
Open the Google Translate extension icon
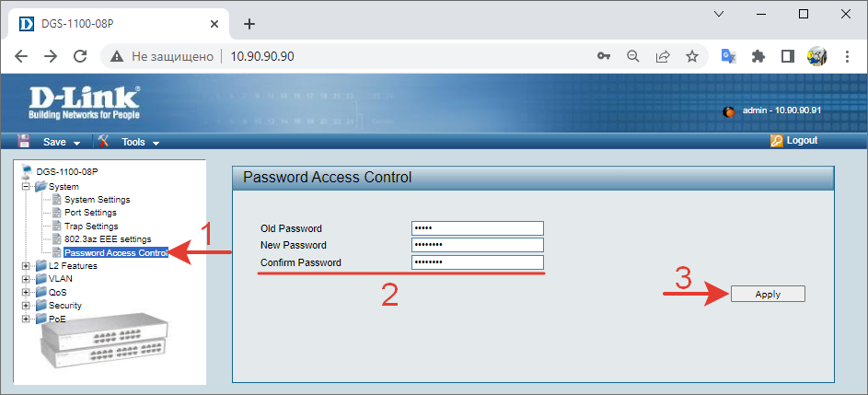[728, 56]
